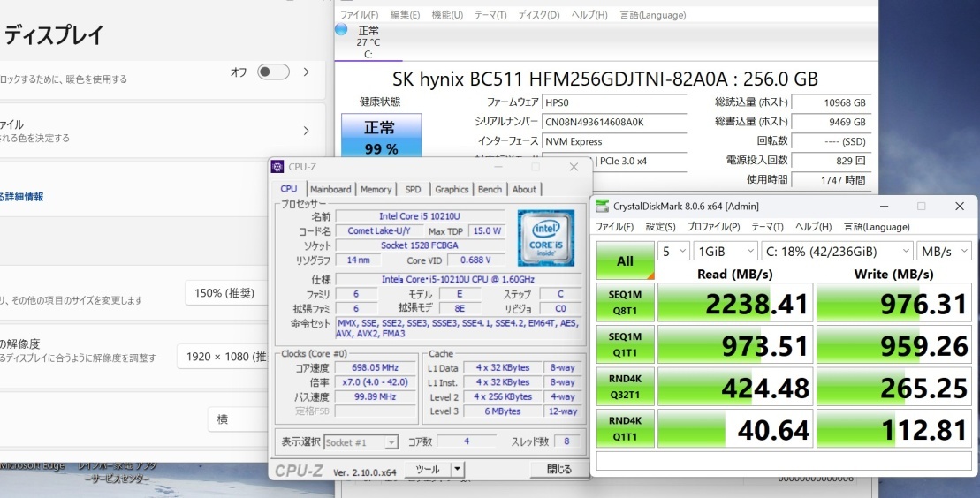Click the power-on count value 829 回
The width and height of the screenshot is (980, 498).
pyautogui.click(x=832, y=161)
